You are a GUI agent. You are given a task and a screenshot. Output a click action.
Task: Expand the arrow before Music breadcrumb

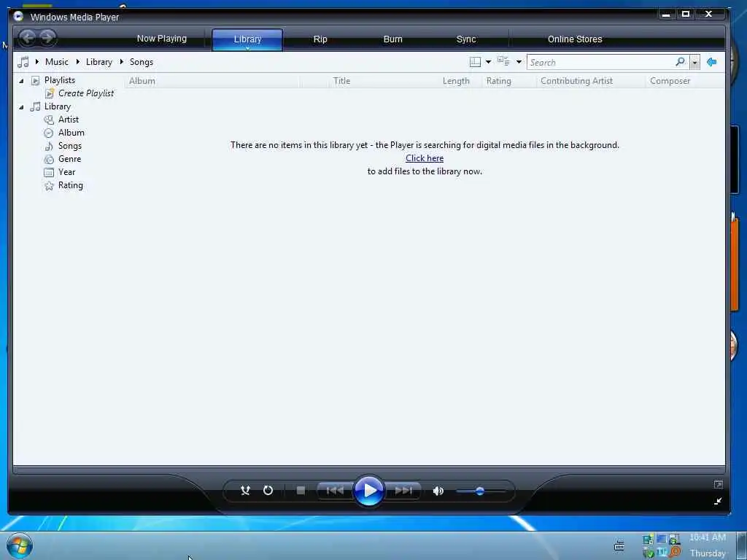(36, 62)
